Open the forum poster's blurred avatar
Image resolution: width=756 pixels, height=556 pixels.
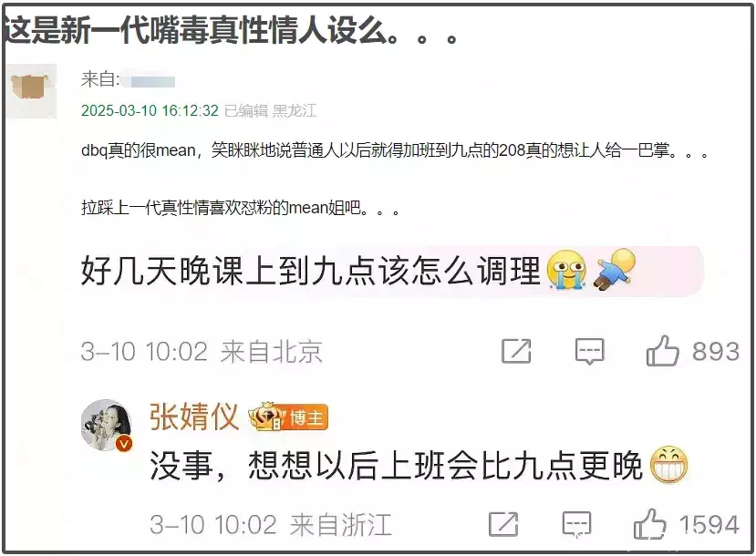point(32,91)
